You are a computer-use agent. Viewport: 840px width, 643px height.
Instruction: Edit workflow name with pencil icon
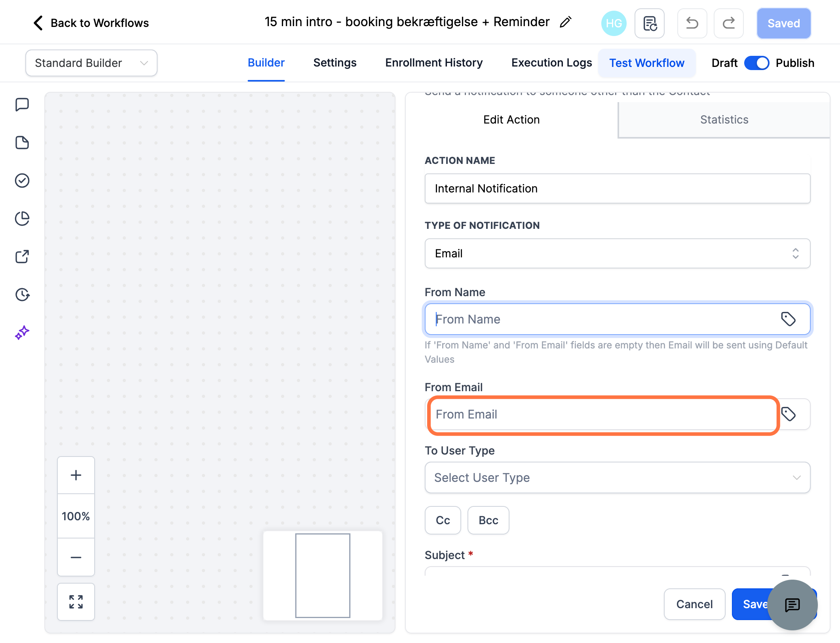click(566, 22)
